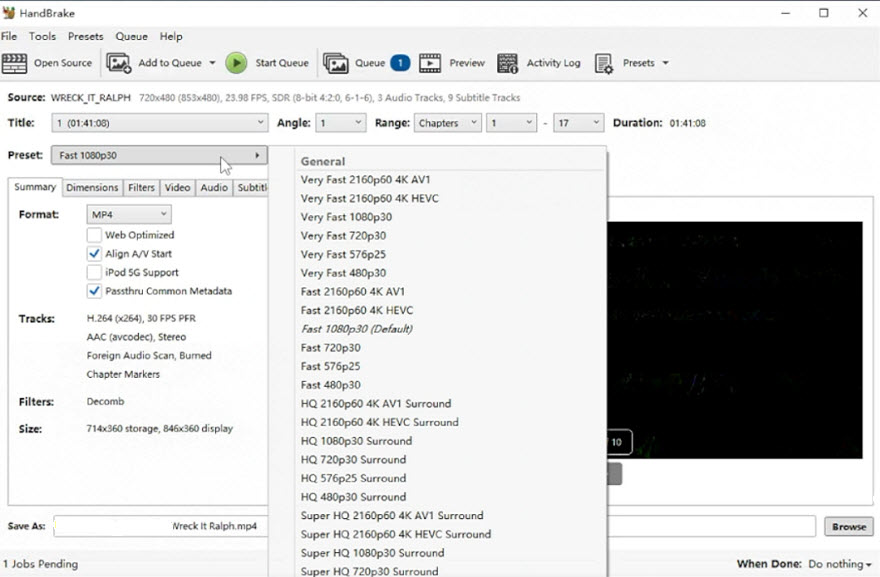The image size is (880, 577).
Task: Open the Presets menu in the menu bar
Action: coord(86,36)
